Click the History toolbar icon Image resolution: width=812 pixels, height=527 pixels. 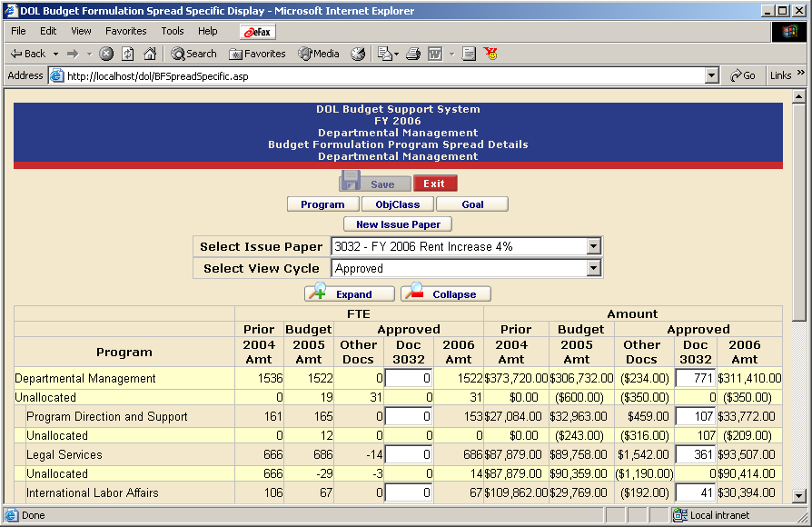pyautogui.click(x=358, y=54)
